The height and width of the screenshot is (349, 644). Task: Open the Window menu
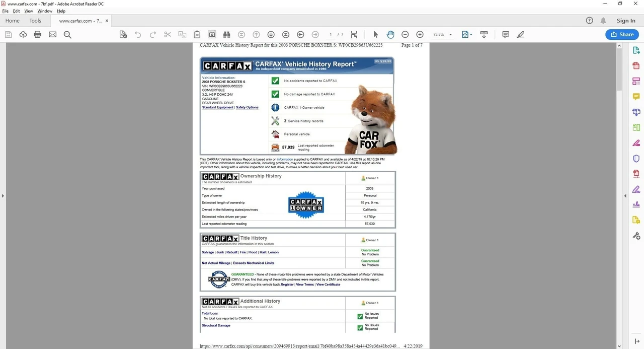point(45,11)
